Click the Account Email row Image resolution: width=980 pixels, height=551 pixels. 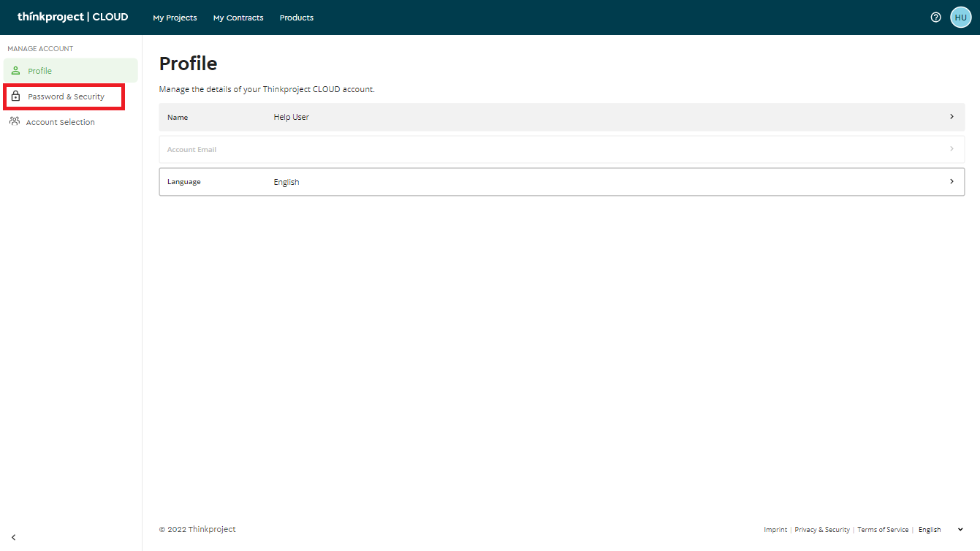tap(561, 149)
